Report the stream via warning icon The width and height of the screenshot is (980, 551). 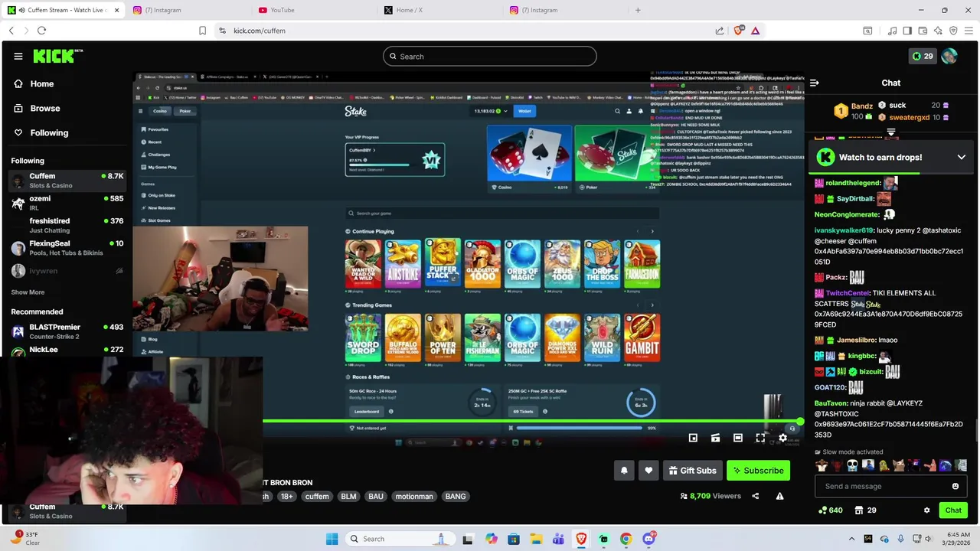pos(779,496)
